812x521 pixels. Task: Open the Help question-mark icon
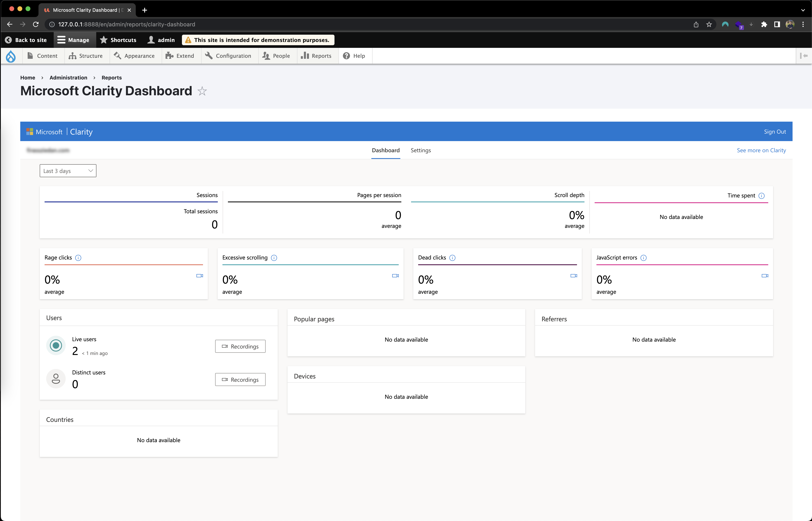click(346, 56)
